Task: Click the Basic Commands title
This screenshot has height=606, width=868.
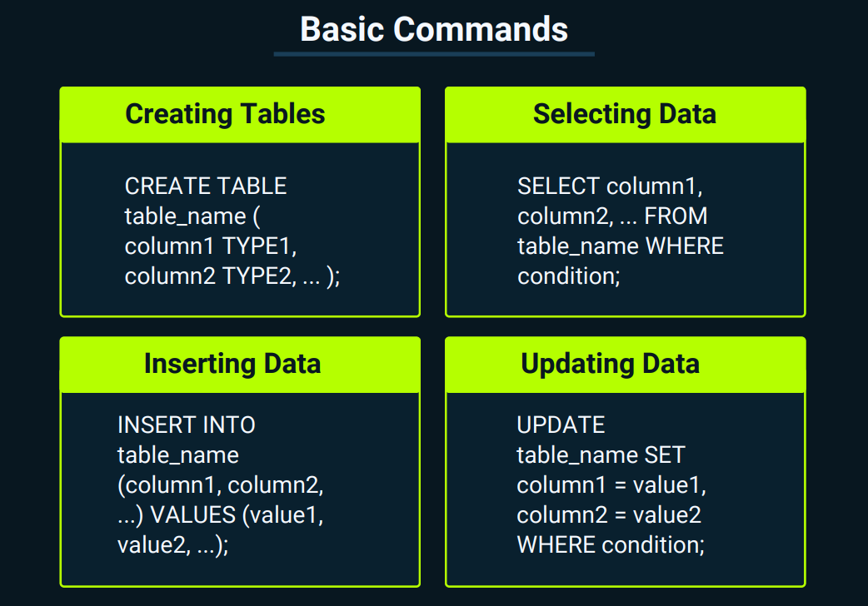Action: click(434, 29)
